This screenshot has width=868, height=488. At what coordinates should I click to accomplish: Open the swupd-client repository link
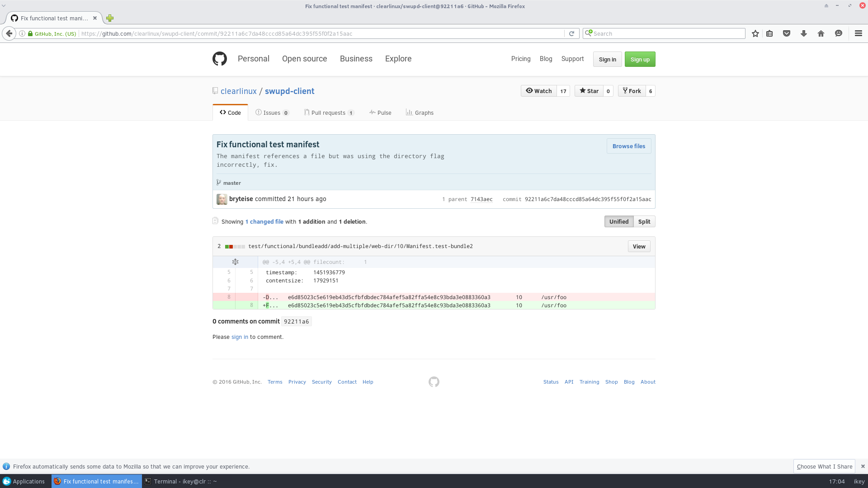289,91
